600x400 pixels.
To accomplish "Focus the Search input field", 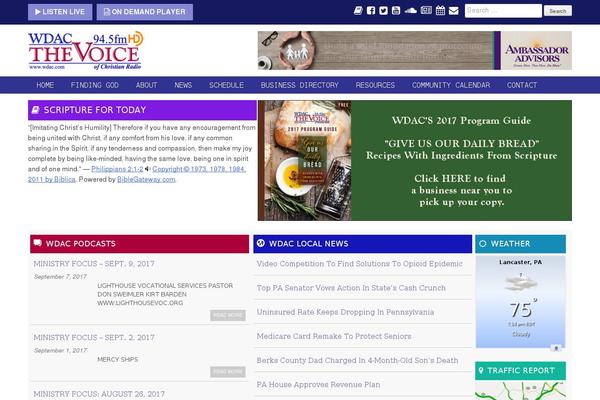I will point(503,11).
